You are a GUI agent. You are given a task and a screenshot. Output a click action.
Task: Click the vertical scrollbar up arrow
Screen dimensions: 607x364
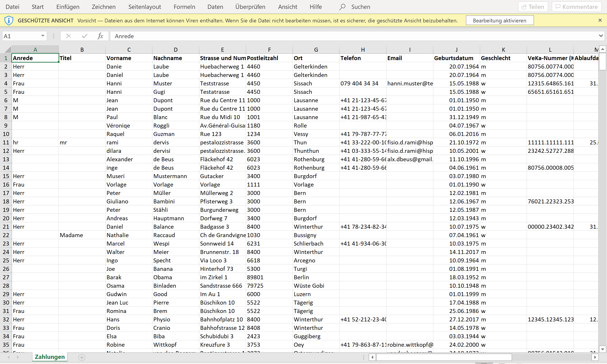[x=603, y=49]
